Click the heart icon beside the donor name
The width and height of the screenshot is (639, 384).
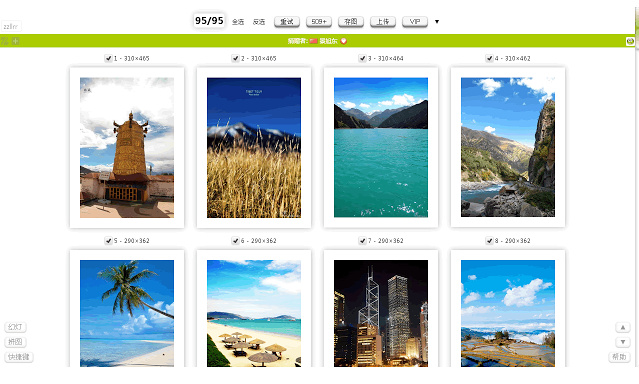click(344, 41)
